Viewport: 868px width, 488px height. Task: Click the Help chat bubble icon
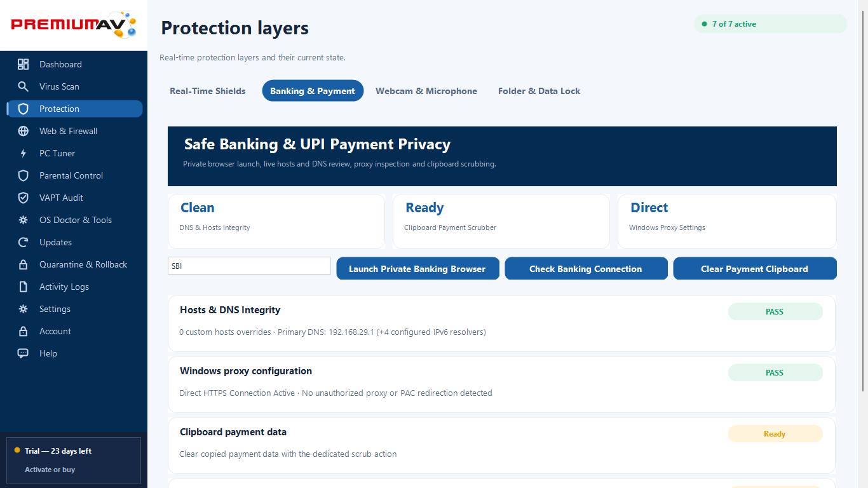pyautogui.click(x=24, y=353)
